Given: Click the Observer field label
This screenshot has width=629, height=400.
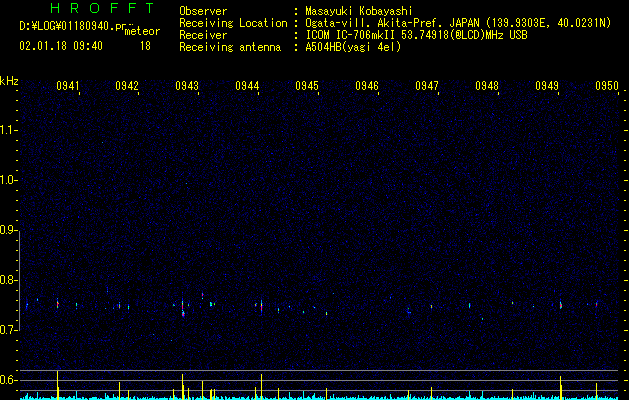Looking at the screenshot, I should [203, 11].
